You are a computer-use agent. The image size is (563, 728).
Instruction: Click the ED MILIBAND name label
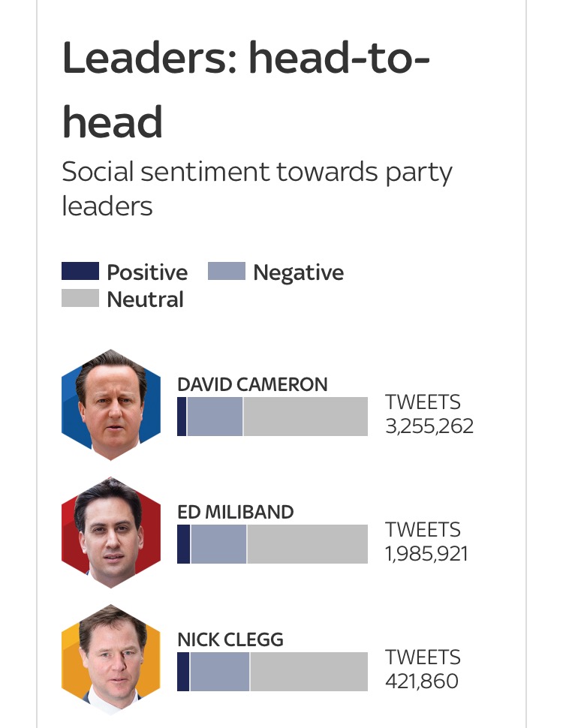coord(235,513)
